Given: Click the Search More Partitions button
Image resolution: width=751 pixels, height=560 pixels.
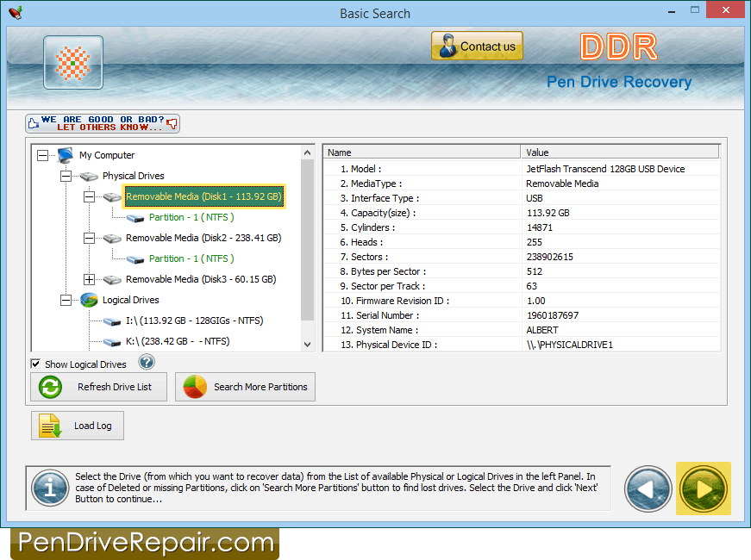Looking at the screenshot, I should click(x=245, y=387).
